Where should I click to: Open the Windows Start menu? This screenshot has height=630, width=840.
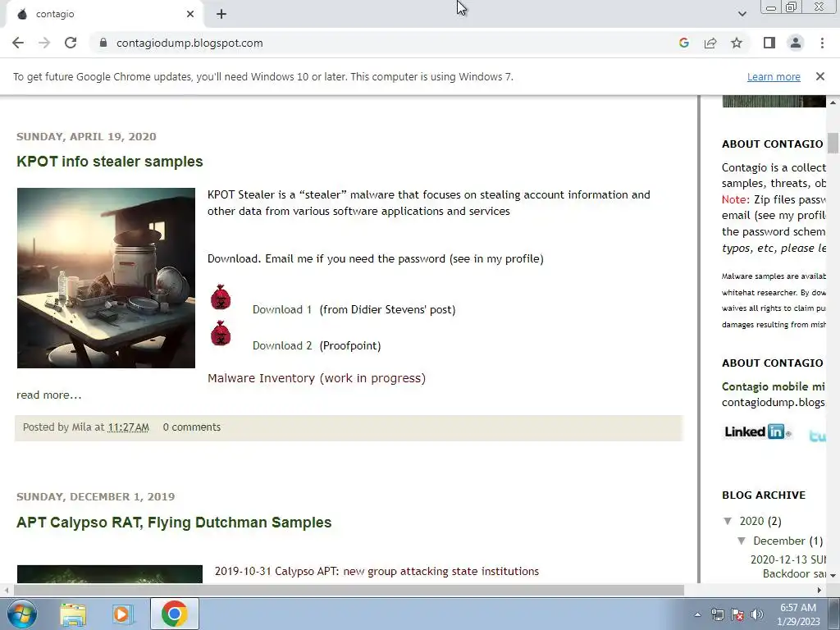tap(22, 614)
